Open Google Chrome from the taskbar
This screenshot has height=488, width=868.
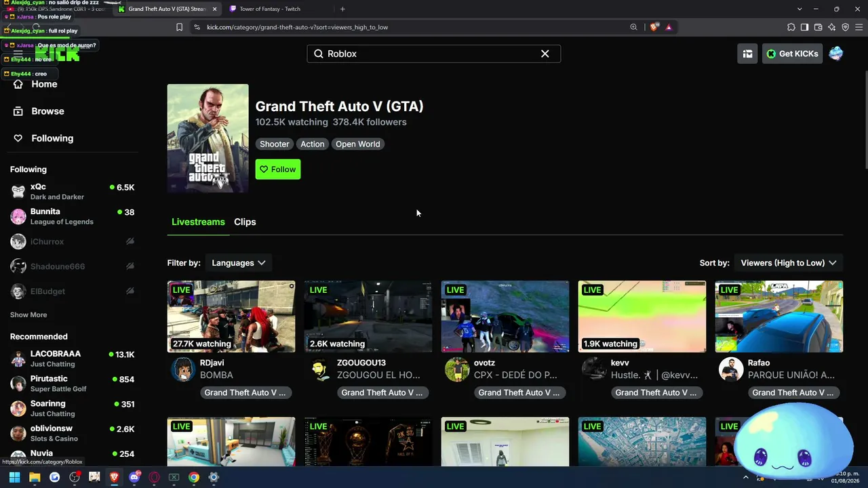194,477
